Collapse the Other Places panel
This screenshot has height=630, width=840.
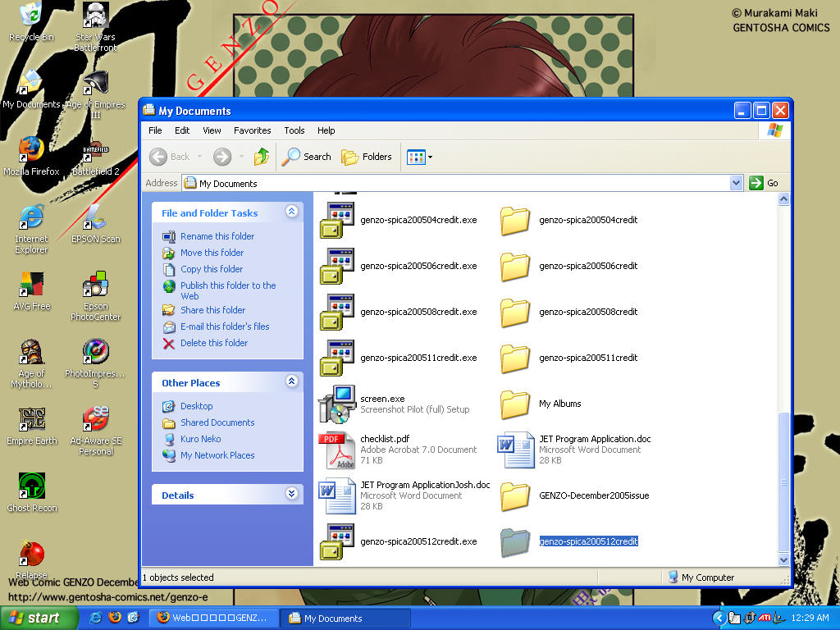291,381
